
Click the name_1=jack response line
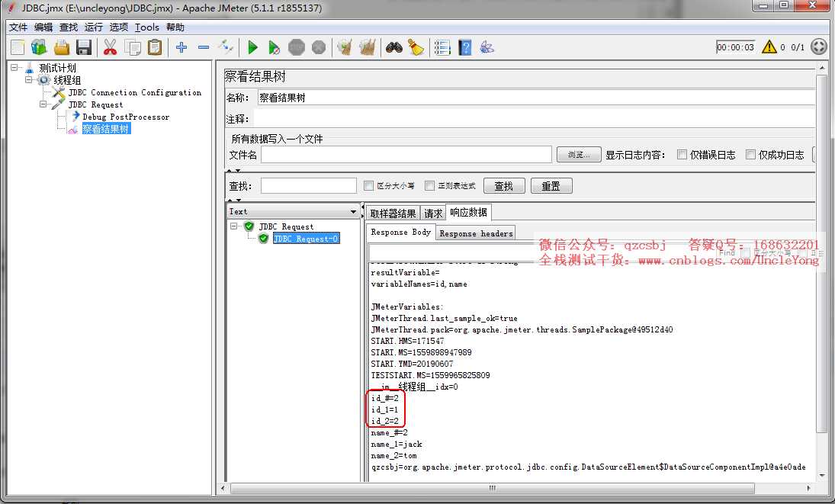coord(397,444)
